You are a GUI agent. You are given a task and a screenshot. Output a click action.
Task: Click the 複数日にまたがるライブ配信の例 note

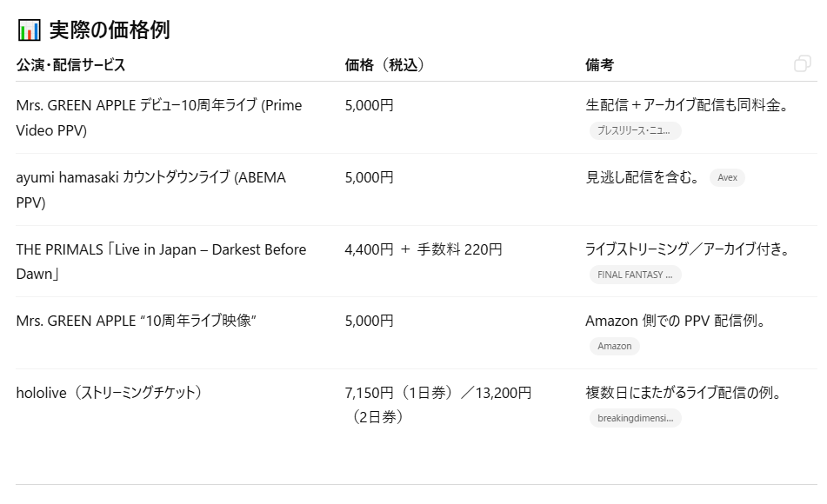tap(684, 393)
